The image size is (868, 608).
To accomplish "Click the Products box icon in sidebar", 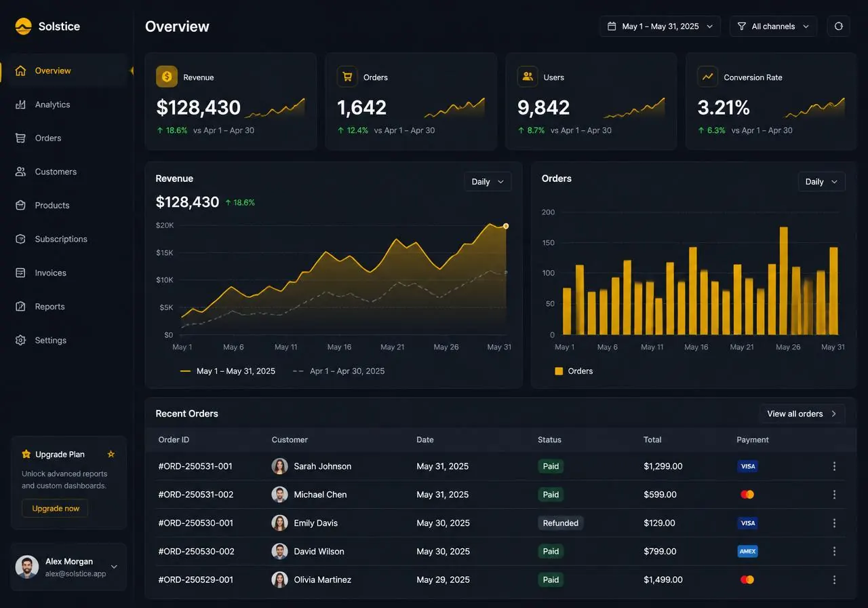I will pyautogui.click(x=20, y=205).
